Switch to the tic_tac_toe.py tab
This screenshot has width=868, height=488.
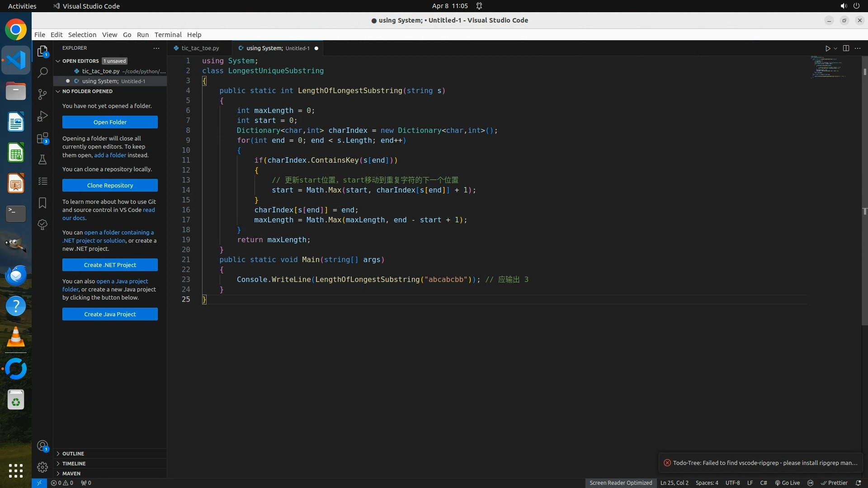tap(200, 48)
